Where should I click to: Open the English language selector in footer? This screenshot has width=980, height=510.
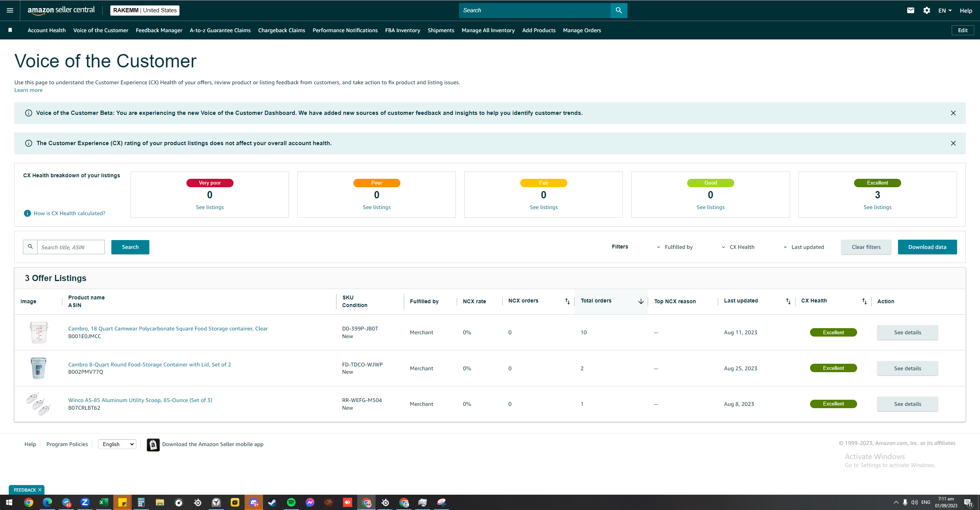pyautogui.click(x=117, y=444)
